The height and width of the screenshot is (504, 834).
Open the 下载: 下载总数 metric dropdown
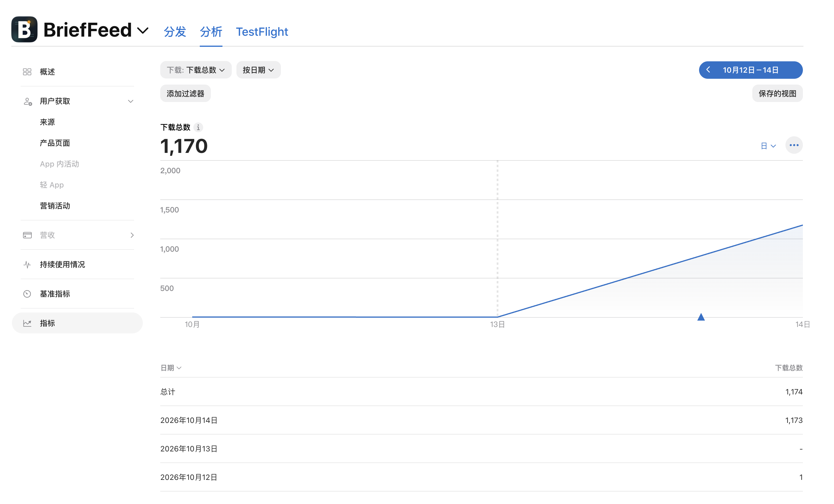(196, 70)
